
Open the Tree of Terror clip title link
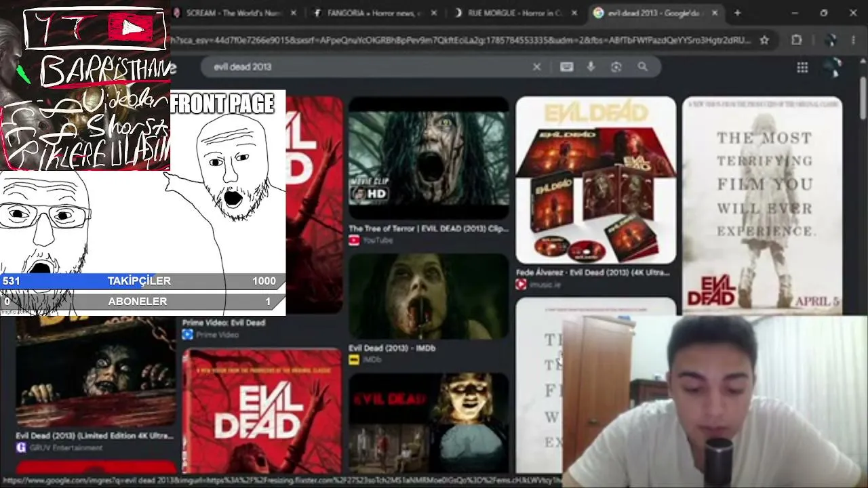[429, 228]
